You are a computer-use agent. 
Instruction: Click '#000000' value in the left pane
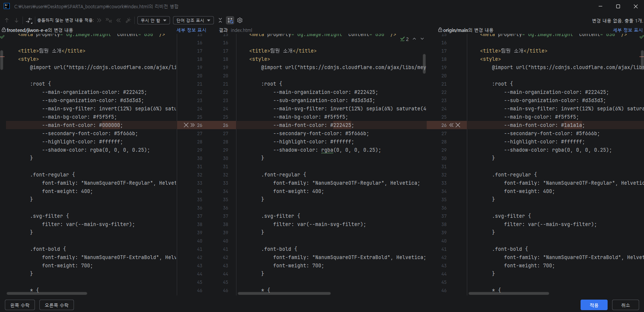pos(109,125)
